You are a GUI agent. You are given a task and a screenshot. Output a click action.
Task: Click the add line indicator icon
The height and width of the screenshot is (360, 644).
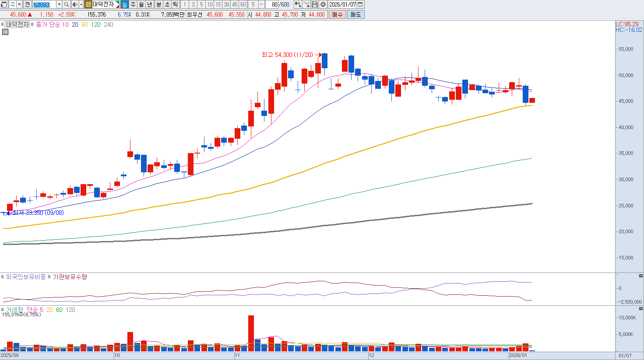[x=306, y=4]
